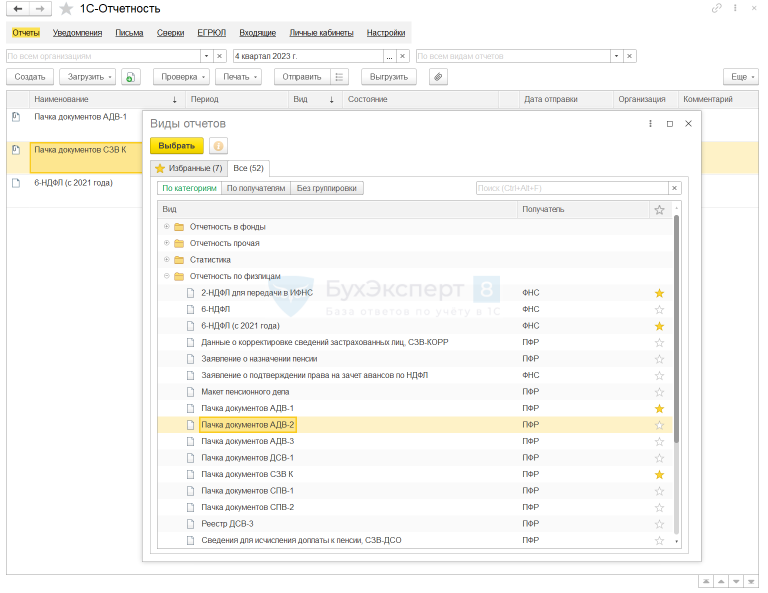768x593 pixels.
Task: Clear the report type search field
Action: [674, 188]
